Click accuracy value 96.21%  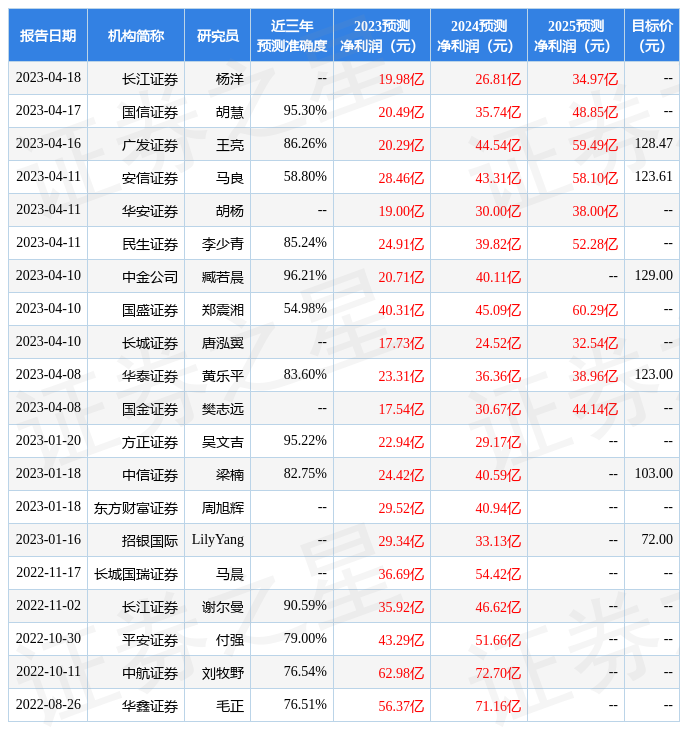coord(305,276)
